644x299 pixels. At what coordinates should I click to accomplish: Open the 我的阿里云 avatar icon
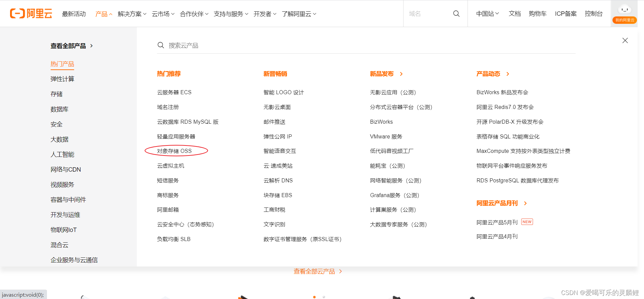click(624, 14)
